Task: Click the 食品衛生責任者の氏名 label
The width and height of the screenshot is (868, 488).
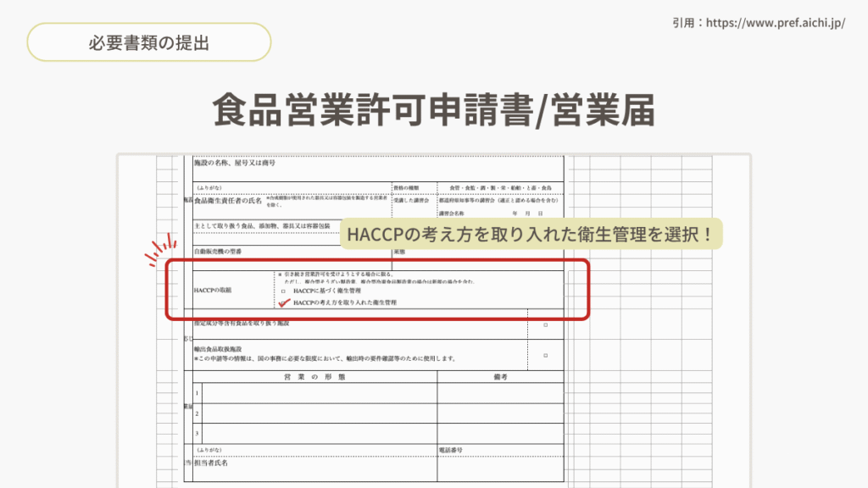Action: coord(228,201)
